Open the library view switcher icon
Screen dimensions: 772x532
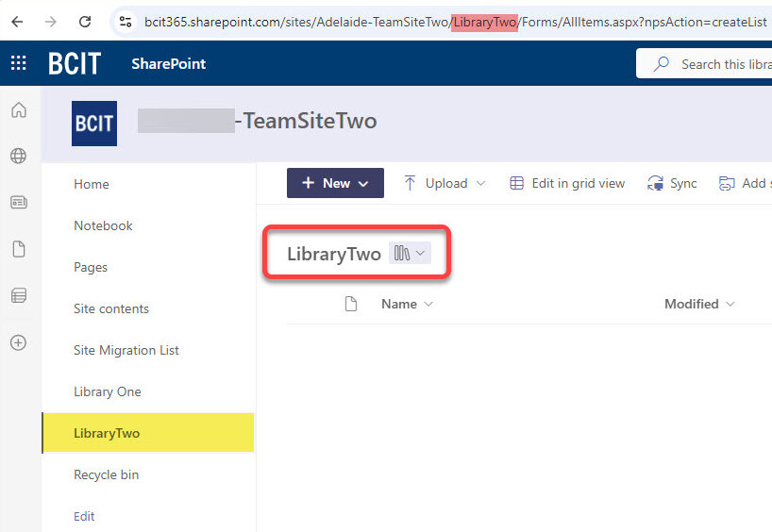point(402,253)
